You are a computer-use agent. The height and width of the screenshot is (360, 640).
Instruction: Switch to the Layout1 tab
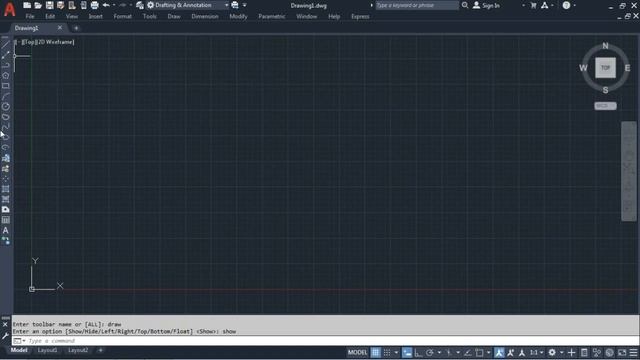click(47, 350)
